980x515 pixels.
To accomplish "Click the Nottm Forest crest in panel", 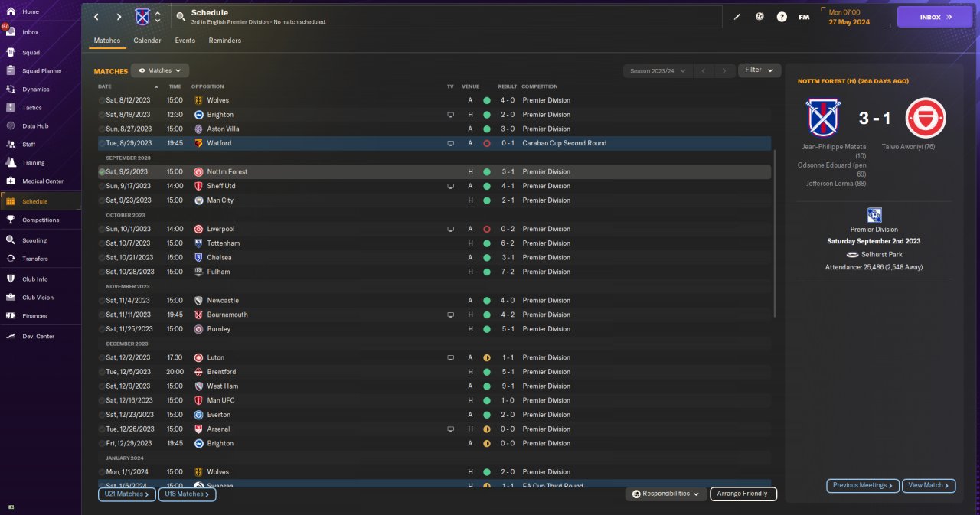I will (x=926, y=118).
